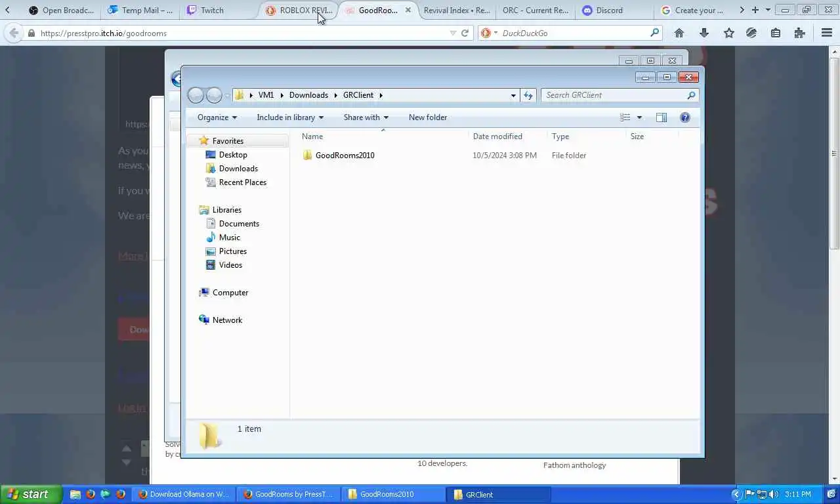Image resolution: width=840 pixels, height=504 pixels.
Task: Click the Start button
Action: point(31,494)
